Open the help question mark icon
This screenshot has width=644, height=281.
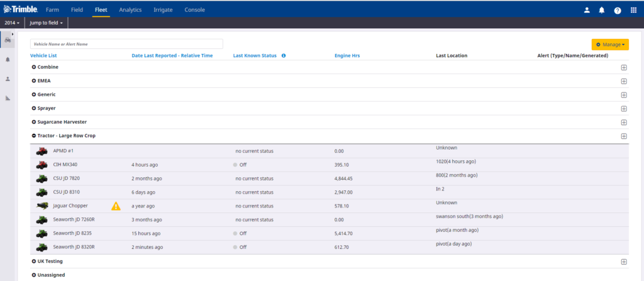click(x=618, y=10)
